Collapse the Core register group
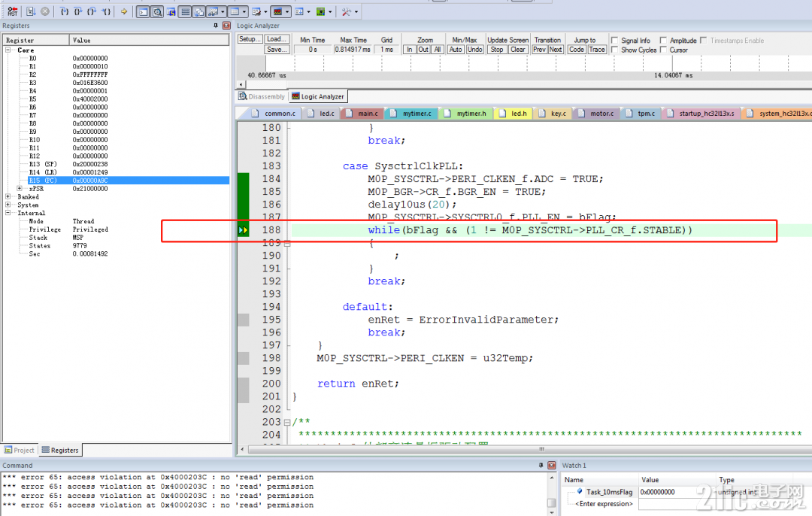Viewport: 812px width, 516px height. pyautogui.click(x=8, y=50)
